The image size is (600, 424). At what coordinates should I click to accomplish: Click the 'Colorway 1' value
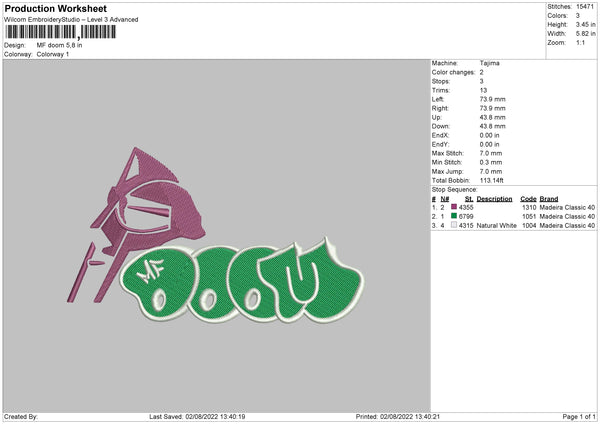pos(53,54)
